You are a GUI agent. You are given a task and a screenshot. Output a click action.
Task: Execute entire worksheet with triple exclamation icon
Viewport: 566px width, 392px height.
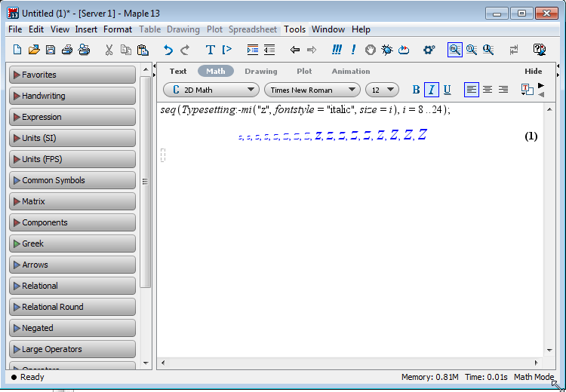[336, 50]
